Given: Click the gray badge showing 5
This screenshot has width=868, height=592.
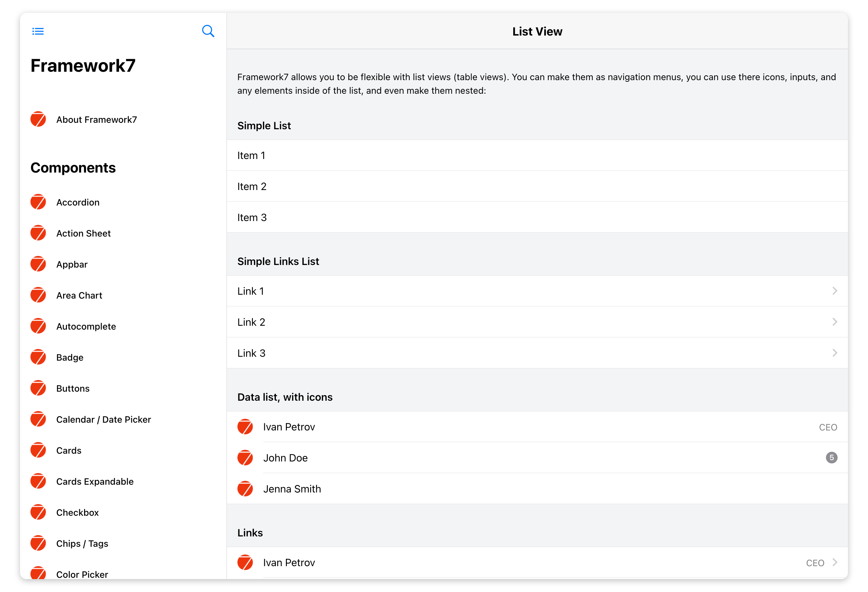Looking at the screenshot, I should point(831,458).
